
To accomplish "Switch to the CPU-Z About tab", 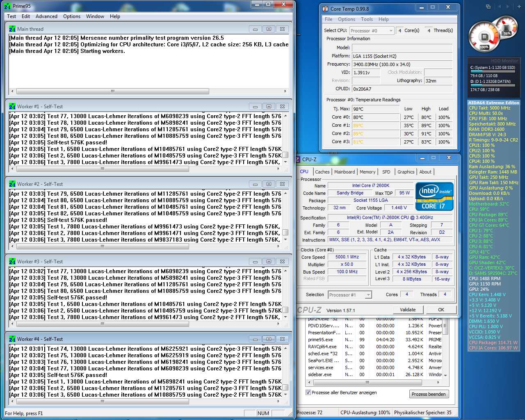I will 425,172.
